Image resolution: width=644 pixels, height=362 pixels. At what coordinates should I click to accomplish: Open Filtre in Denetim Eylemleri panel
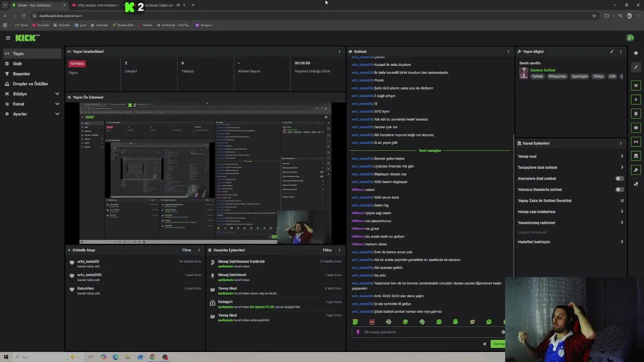(327, 250)
